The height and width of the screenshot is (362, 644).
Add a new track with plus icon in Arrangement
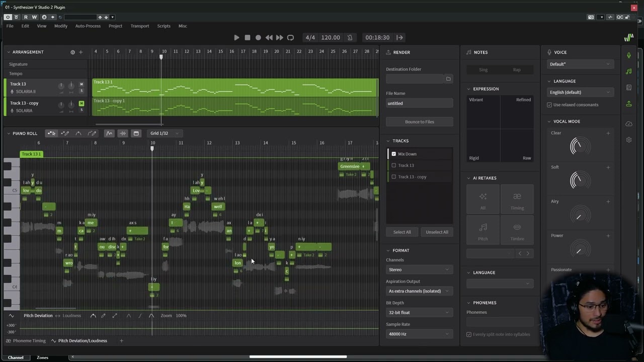(80, 52)
